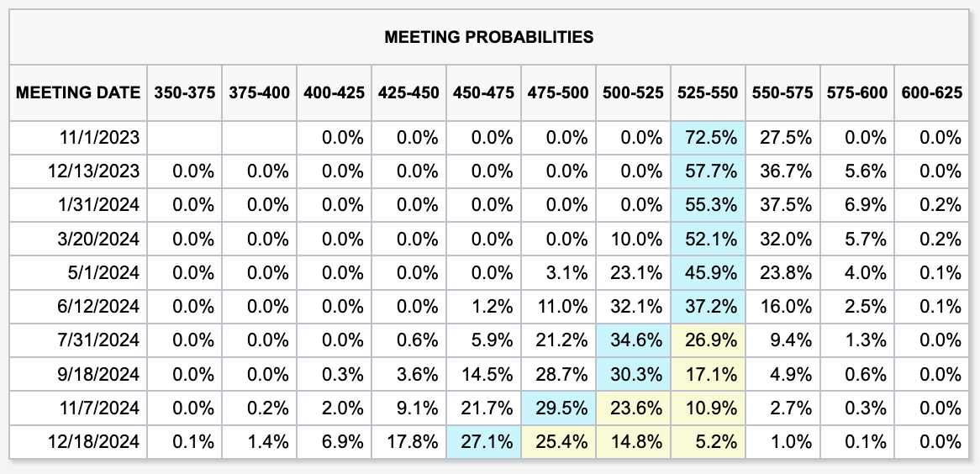Click the highlighted 34.6% cell
980x474 pixels.
633,340
